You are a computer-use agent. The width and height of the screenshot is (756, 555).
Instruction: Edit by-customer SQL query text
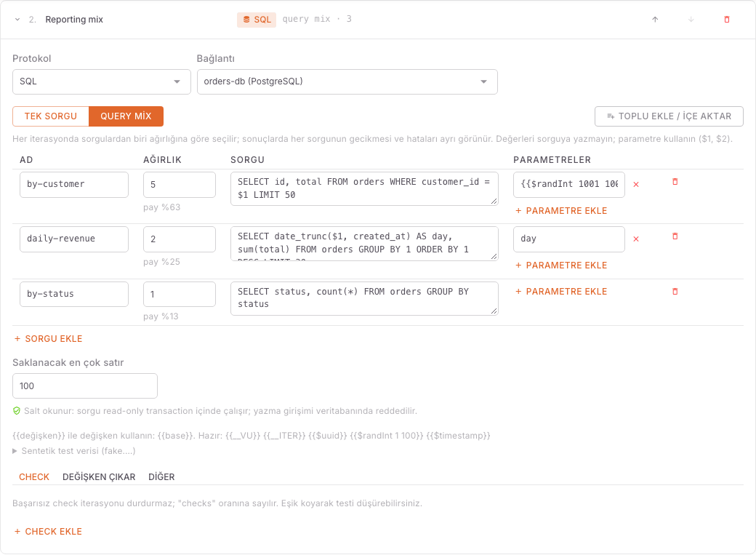pyautogui.click(x=364, y=188)
